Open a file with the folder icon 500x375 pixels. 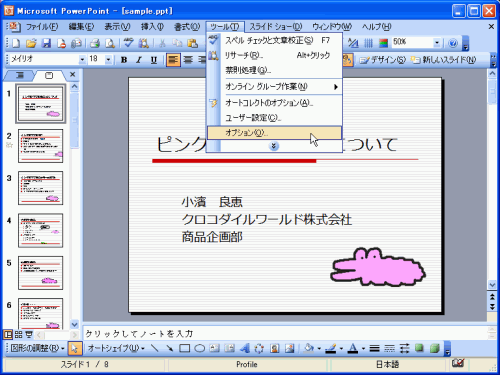pos(31,43)
